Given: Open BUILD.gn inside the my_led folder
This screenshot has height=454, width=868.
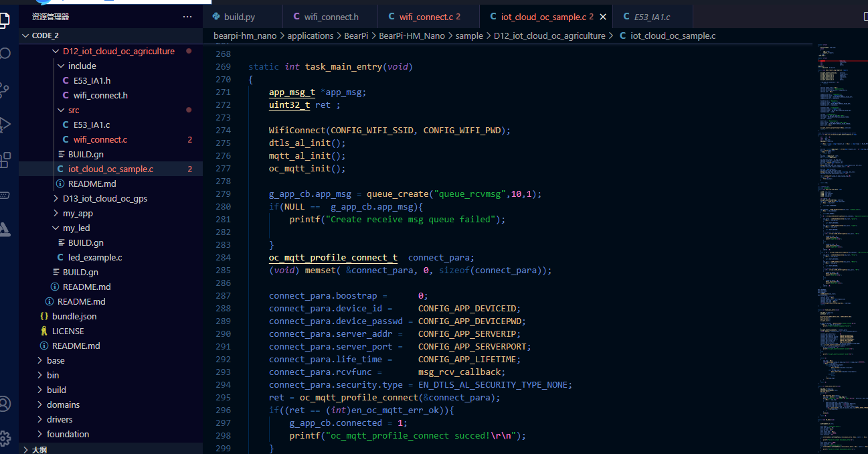Looking at the screenshot, I should 110,242.
